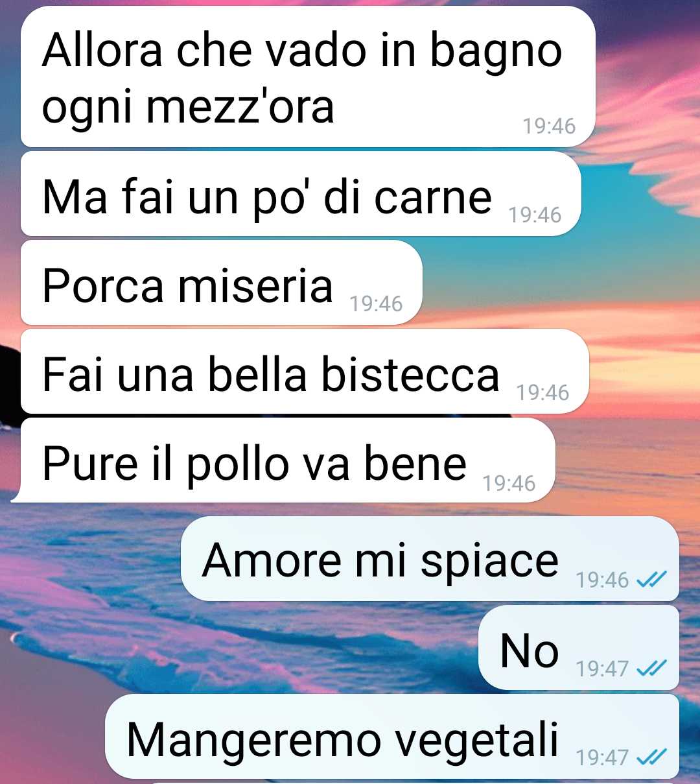The height and width of the screenshot is (784, 700).
Task: Tap the double-check icon on 'Amore mi spiace'
Action: (651, 579)
